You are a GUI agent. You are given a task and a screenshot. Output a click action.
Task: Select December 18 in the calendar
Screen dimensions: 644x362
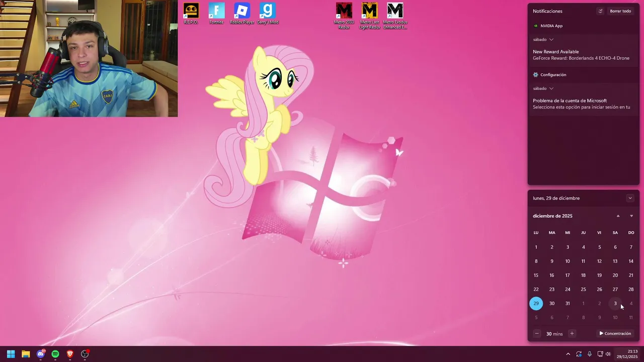583,275
